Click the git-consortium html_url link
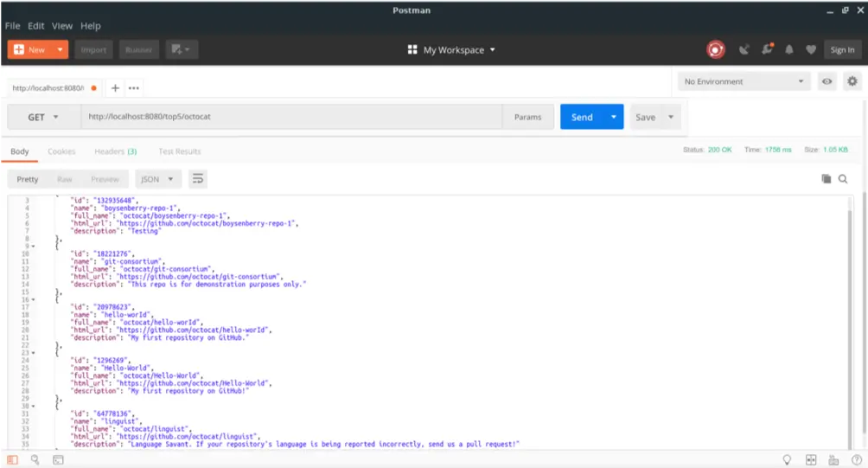 pos(200,277)
